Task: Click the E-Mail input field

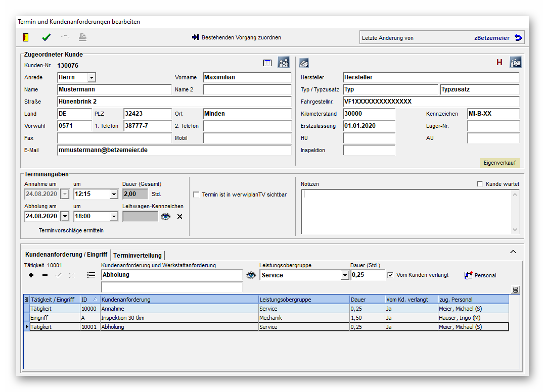Action: pos(174,150)
